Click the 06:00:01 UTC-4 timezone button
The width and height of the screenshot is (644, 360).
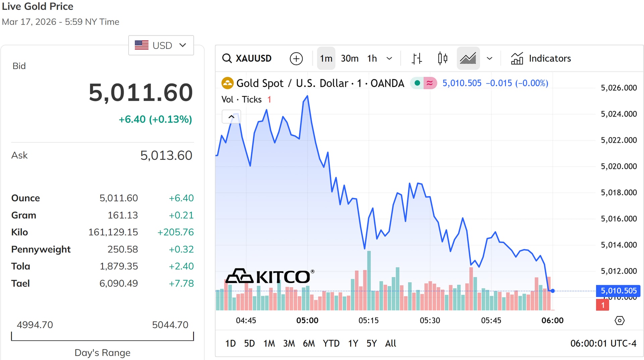pyautogui.click(x=603, y=343)
